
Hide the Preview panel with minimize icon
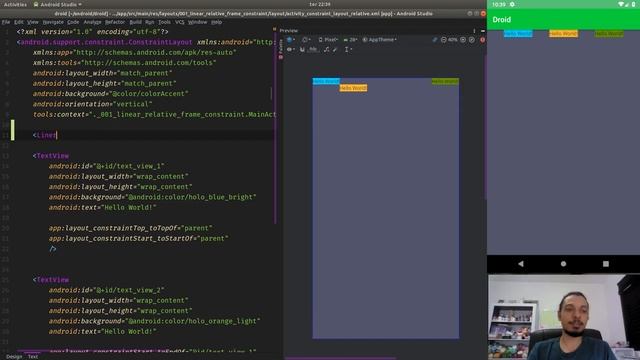(x=482, y=31)
